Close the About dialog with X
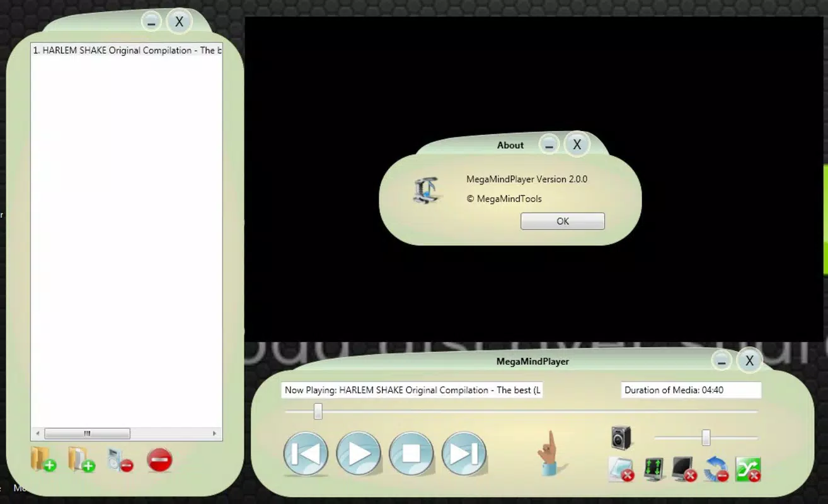This screenshot has width=828, height=504. pyautogui.click(x=577, y=145)
